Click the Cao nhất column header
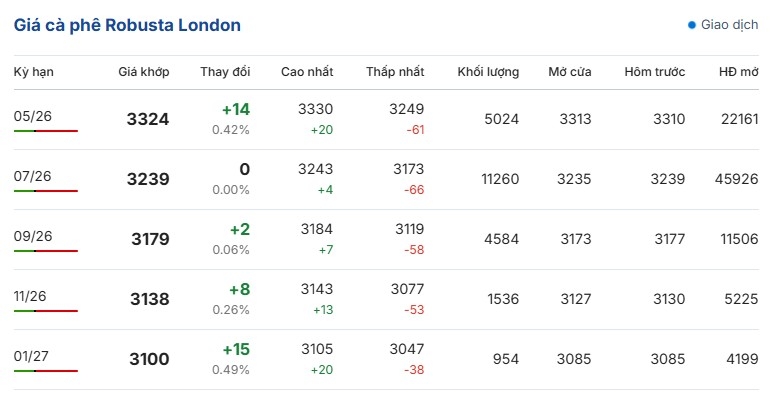This screenshot has width=770, height=403. point(307,72)
